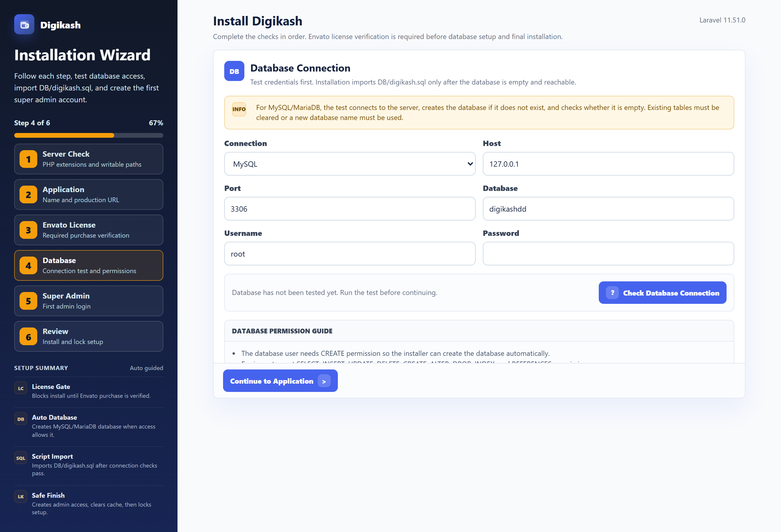Click the LK icon beside Safe Finish

click(20, 497)
